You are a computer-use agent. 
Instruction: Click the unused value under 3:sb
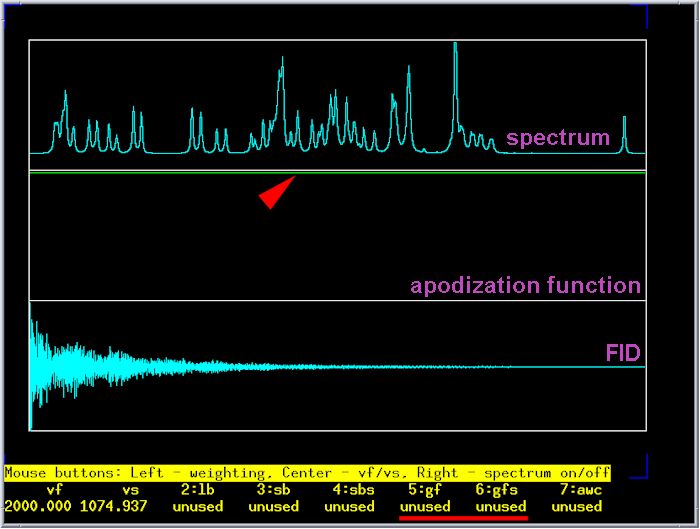pos(274,507)
